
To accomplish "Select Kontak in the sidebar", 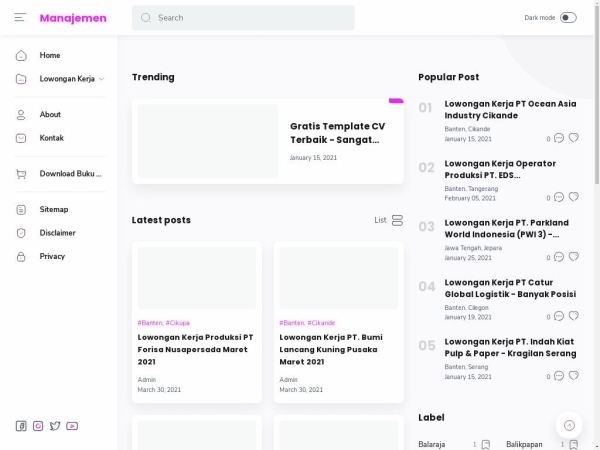I will pyautogui.click(x=51, y=138).
